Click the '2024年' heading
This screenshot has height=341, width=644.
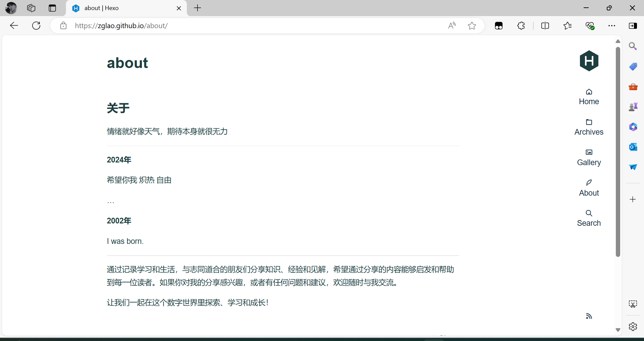[x=119, y=160]
